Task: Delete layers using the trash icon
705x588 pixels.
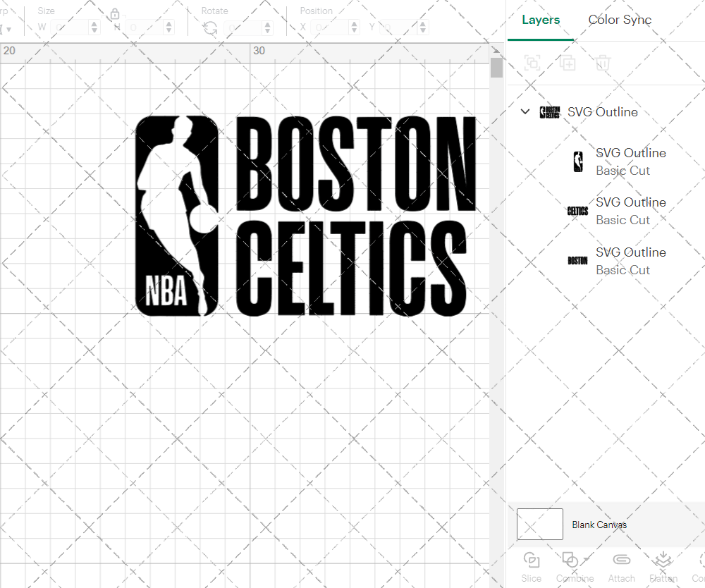Action: pos(603,63)
